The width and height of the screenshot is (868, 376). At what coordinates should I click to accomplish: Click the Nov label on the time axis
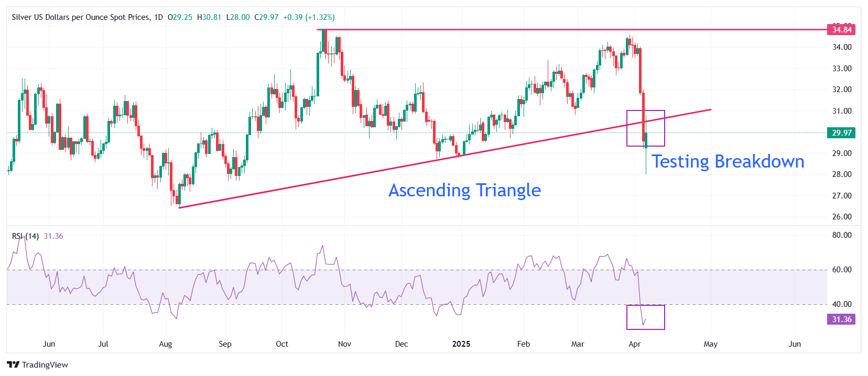pyautogui.click(x=344, y=344)
